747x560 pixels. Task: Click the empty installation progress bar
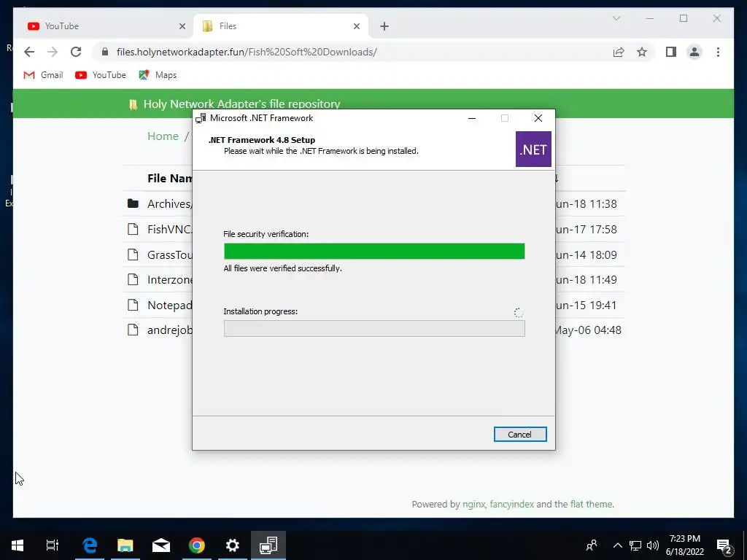pos(374,329)
